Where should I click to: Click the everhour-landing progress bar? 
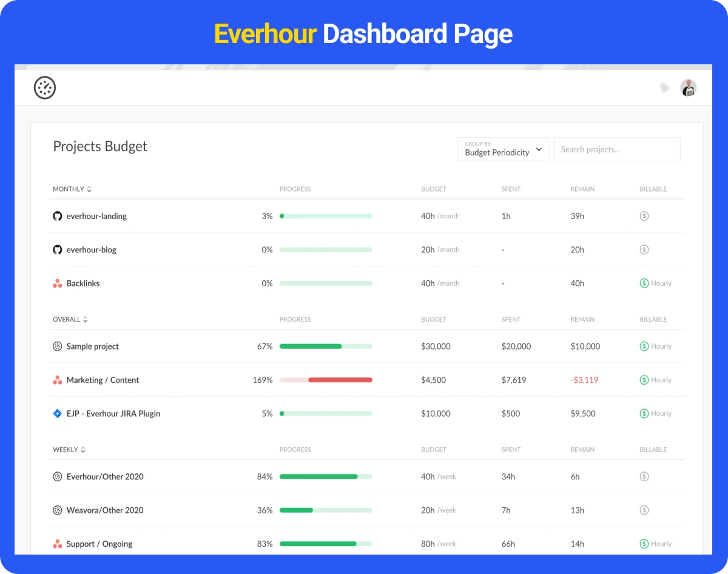click(326, 216)
